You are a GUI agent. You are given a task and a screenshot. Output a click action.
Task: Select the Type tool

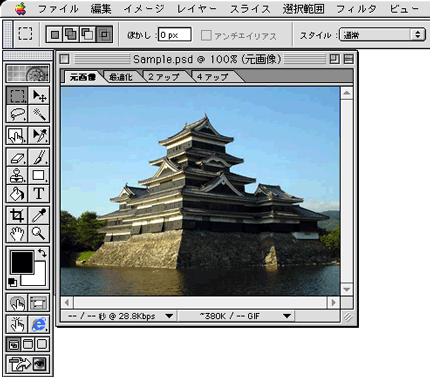(x=39, y=193)
